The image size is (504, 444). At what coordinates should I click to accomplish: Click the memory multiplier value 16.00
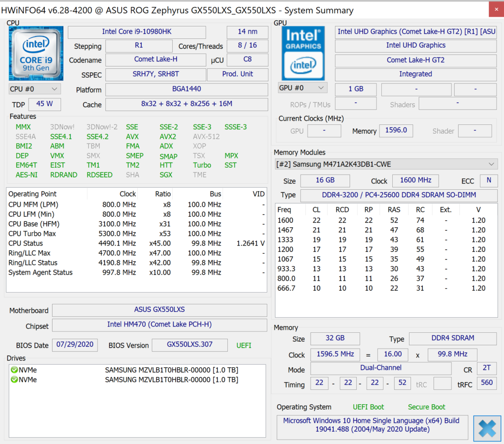point(393,355)
